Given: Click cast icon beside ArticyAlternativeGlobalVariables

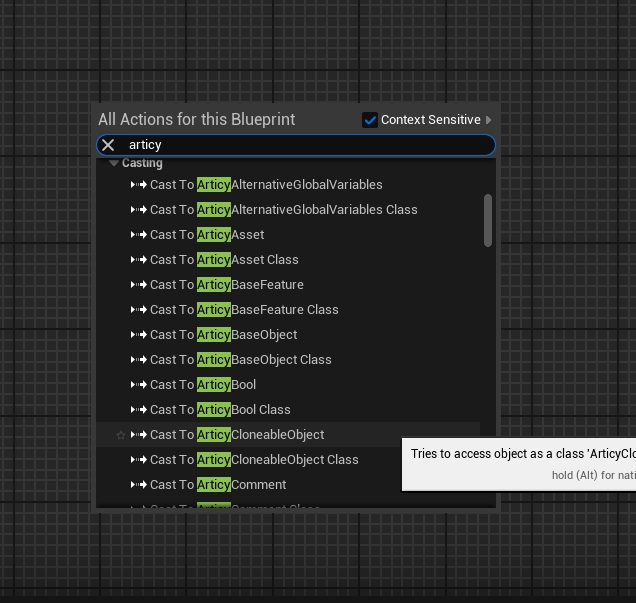Looking at the screenshot, I should 139,185.
